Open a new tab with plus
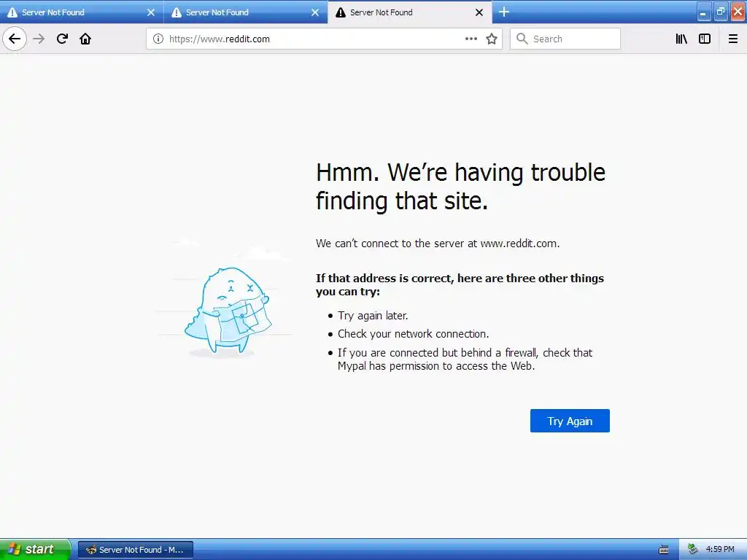 tap(504, 12)
